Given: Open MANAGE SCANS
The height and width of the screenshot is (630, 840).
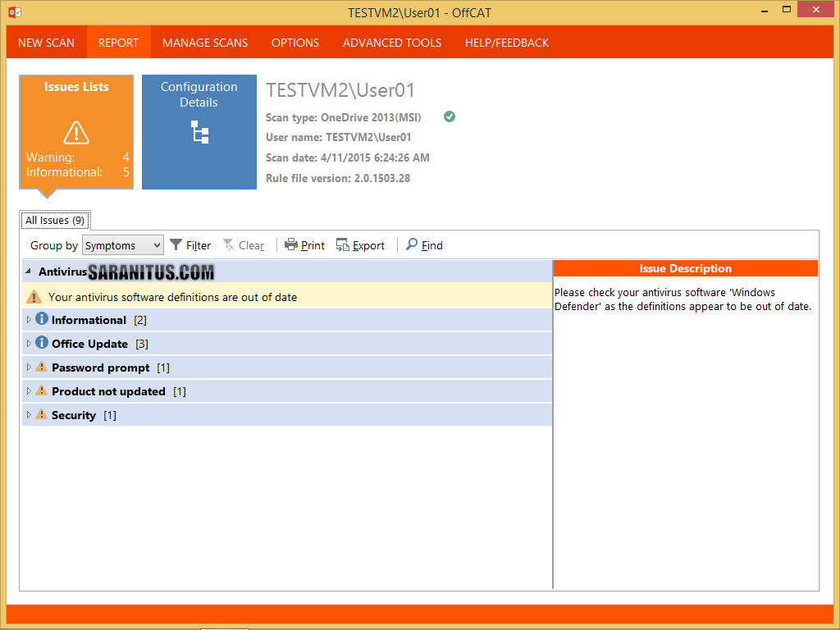Looking at the screenshot, I should click(204, 43).
